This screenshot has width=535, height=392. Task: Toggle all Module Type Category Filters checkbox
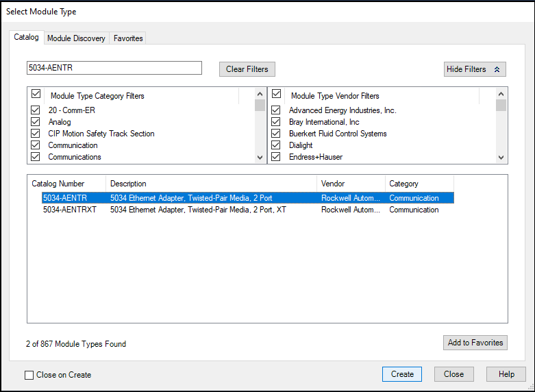click(36, 95)
